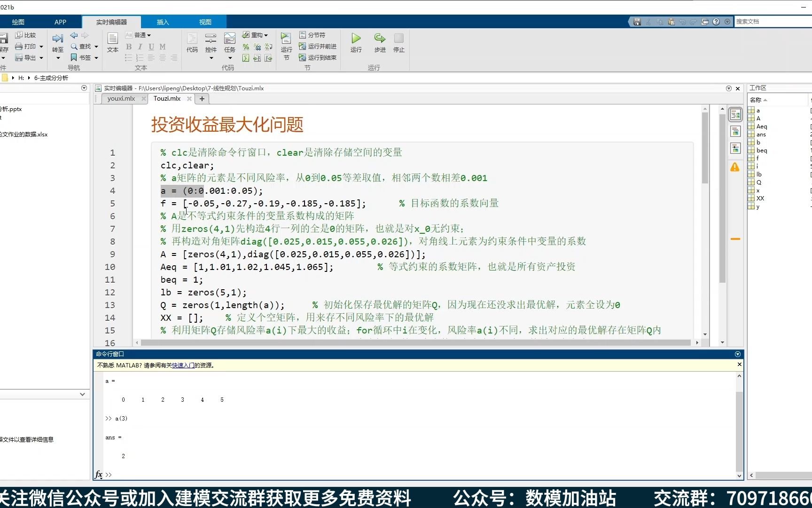Image resolution: width=812 pixels, height=508 pixels.
Task: Show output inline view icon
Action: pos(735,131)
